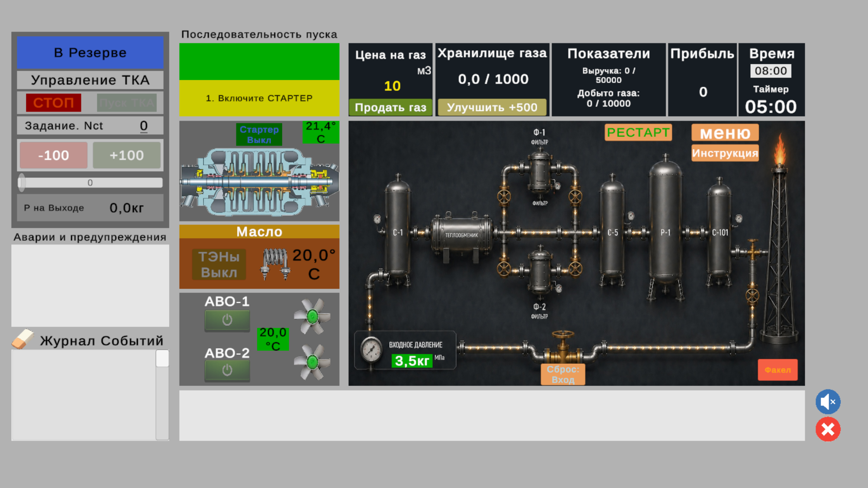Viewport: 868px width, 488px height.
Task: Click the oil heater coil icon
Action: tap(275, 263)
